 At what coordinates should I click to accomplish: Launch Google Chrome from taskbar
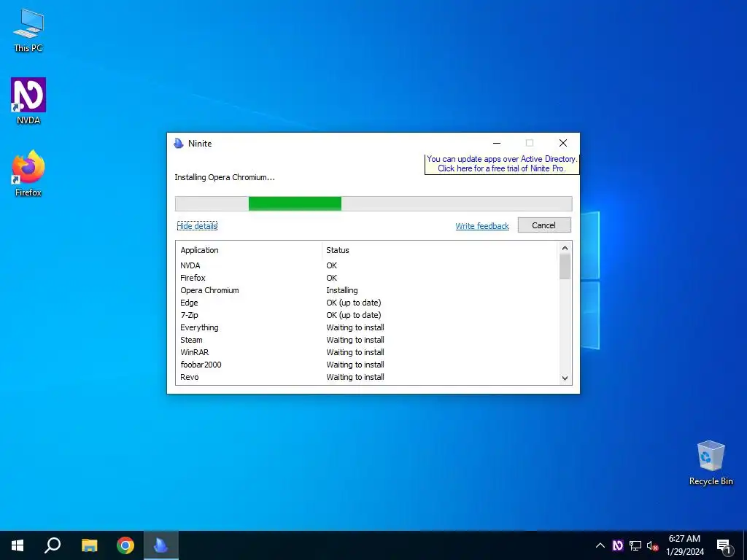[125, 545]
